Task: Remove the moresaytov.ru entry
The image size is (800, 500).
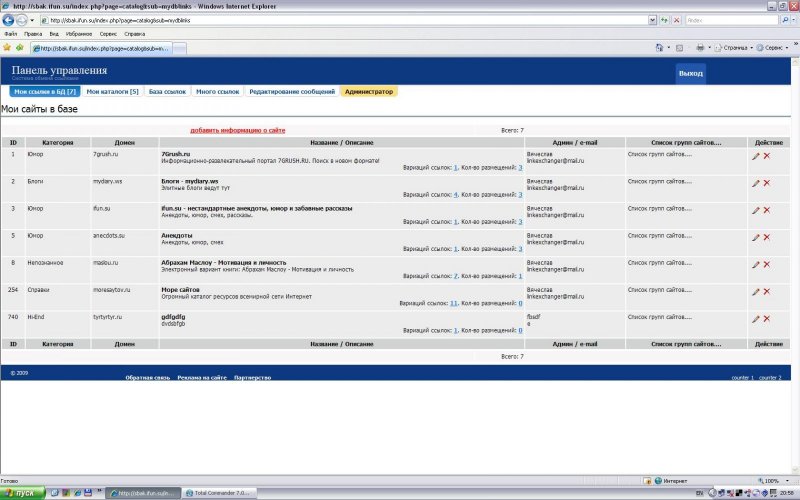Action: [767, 291]
